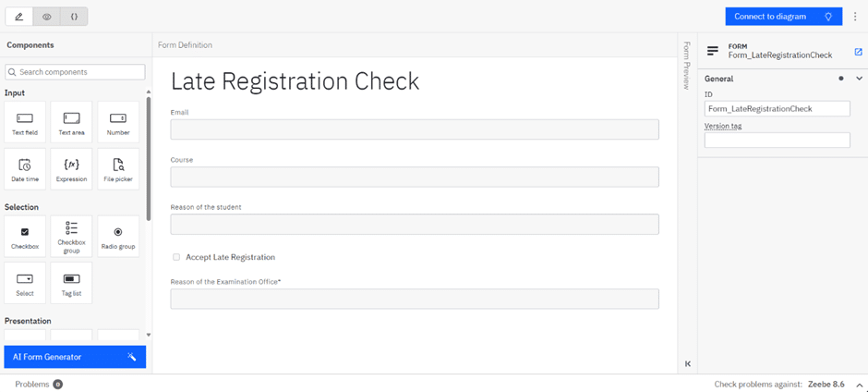The image size is (868, 392).
Task: Switch to the JSON code view
Action: click(74, 17)
